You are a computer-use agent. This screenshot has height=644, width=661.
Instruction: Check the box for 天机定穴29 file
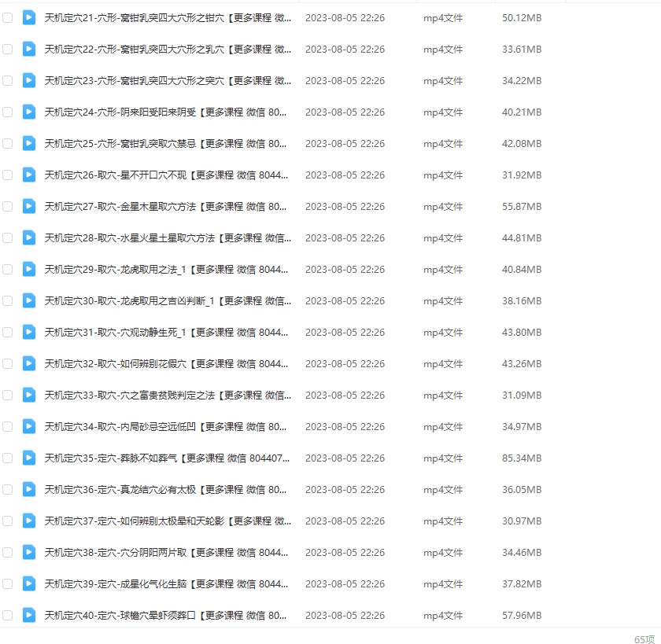coord(8,269)
